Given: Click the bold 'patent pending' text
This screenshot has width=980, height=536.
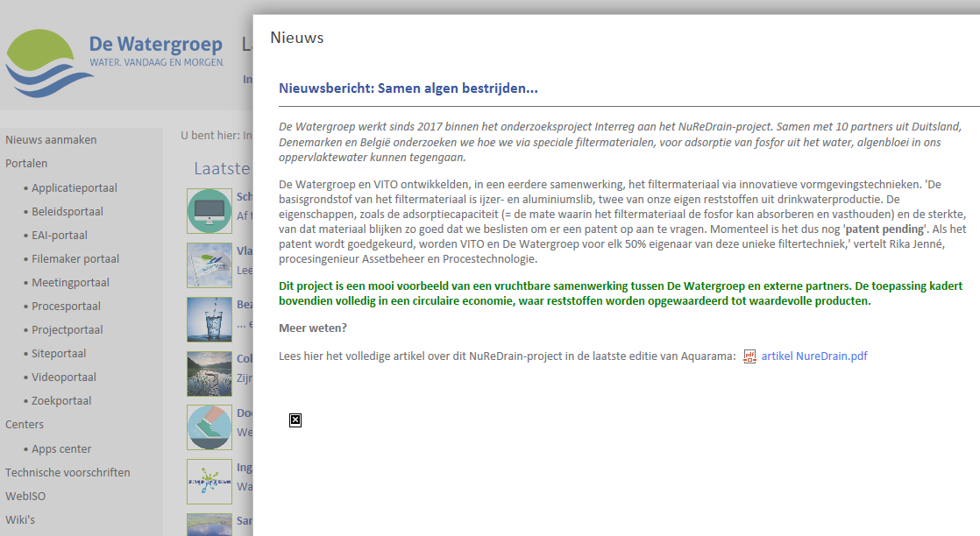Looking at the screenshot, I should (883, 229).
